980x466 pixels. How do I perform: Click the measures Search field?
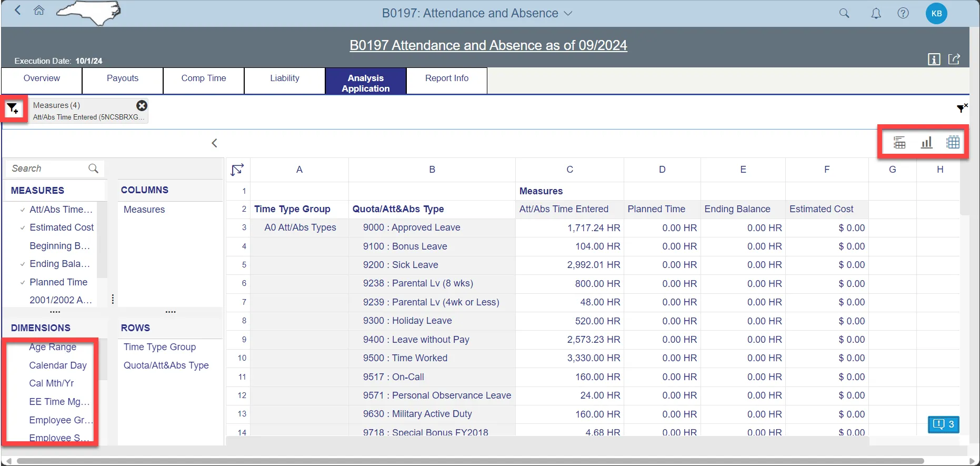(x=48, y=168)
